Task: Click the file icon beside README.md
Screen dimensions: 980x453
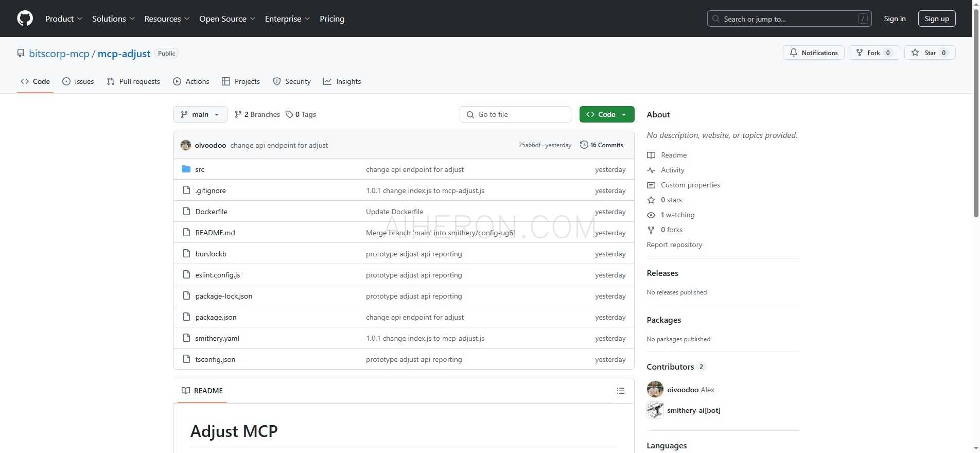Action: 186,233
